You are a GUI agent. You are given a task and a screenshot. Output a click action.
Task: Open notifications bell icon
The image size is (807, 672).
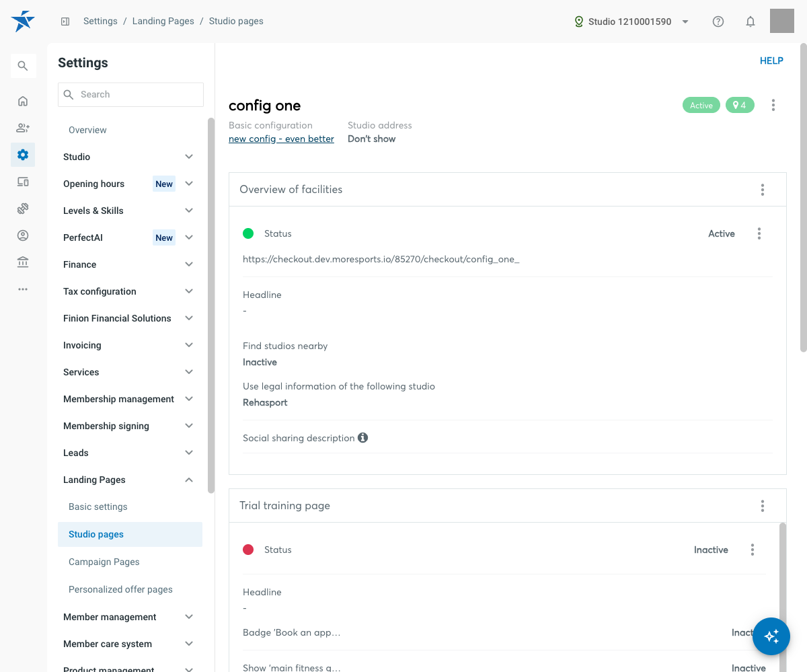point(751,22)
